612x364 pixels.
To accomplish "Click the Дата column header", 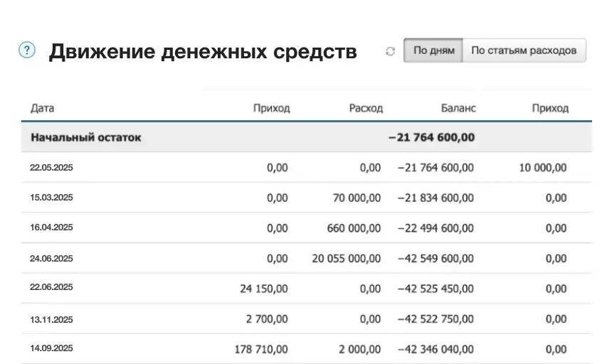I will click(x=43, y=108).
